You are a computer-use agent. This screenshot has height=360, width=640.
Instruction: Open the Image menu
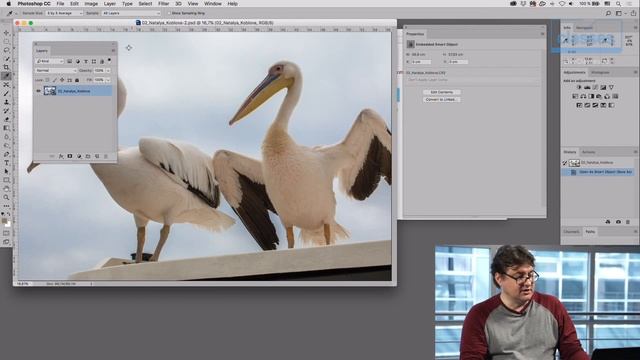pos(91,4)
